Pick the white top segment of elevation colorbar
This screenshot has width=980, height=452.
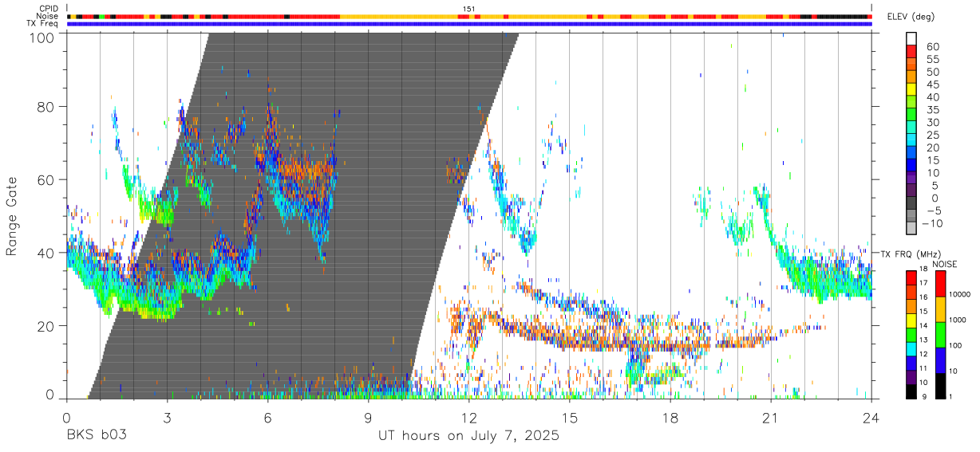click(912, 40)
